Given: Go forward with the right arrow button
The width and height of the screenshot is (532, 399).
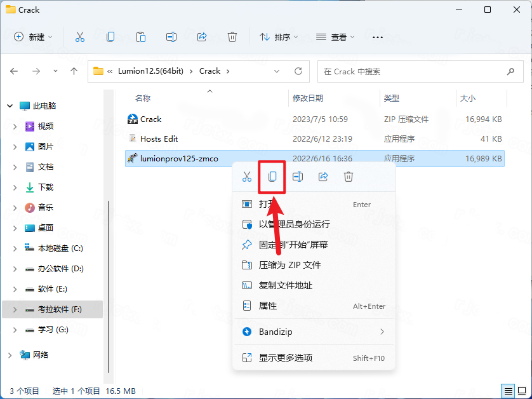Looking at the screenshot, I should coord(36,71).
